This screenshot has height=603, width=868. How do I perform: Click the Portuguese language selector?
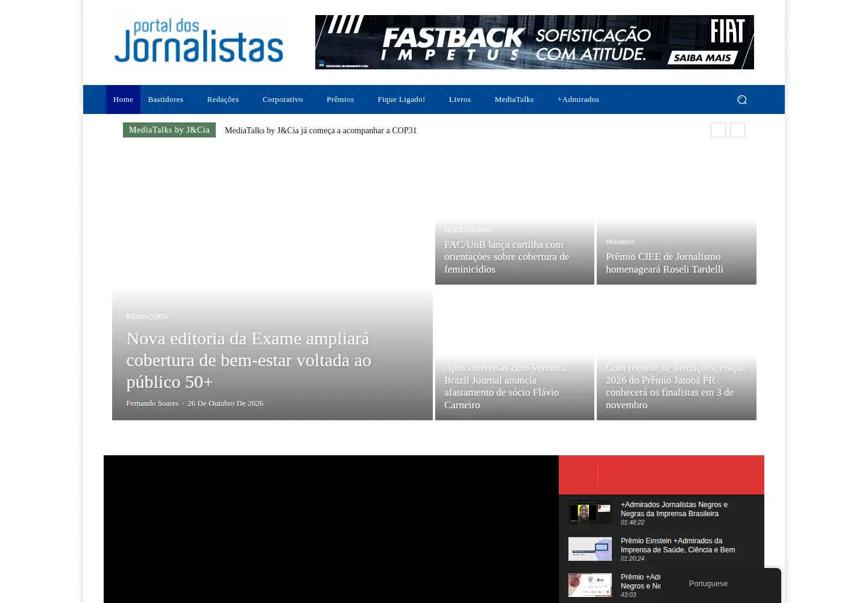coord(708,584)
